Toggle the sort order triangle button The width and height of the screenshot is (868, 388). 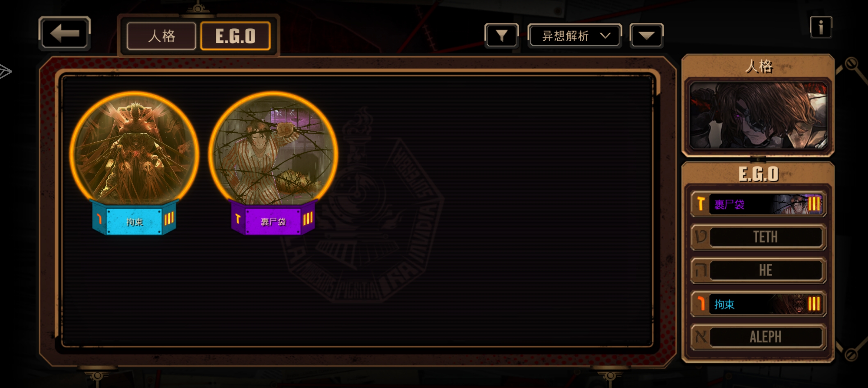[x=646, y=36]
